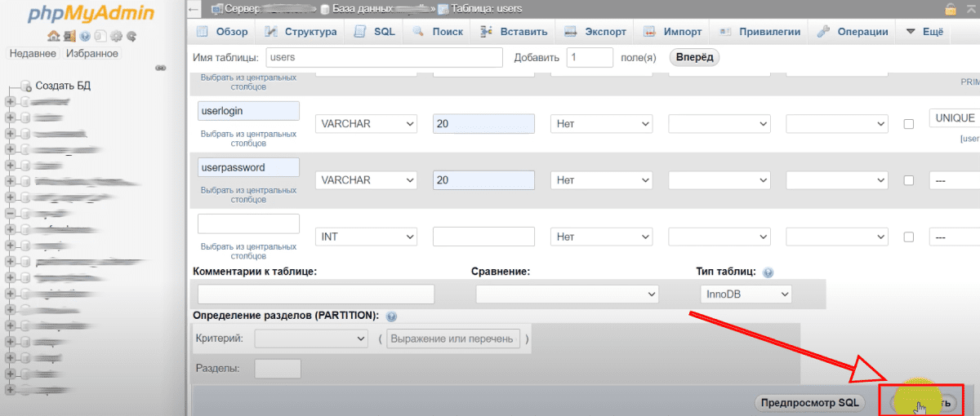Open the InnoDB table engine dropdown
980x416 pixels.
(746, 294)
